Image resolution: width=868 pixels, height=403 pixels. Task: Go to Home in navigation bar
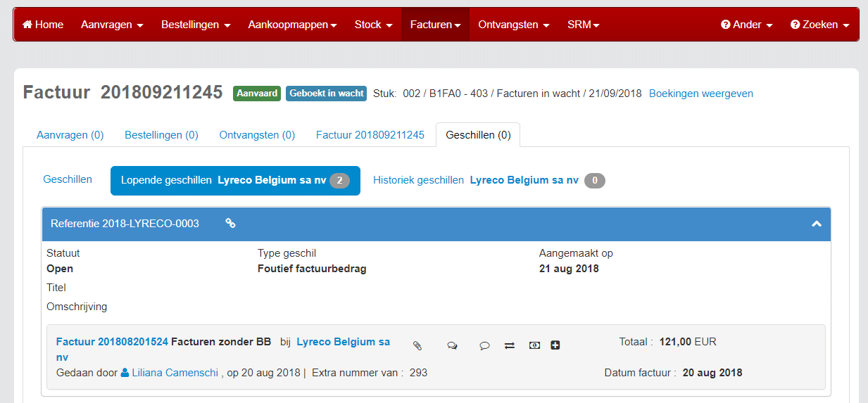pyautogui.click(x=43, y=25)
